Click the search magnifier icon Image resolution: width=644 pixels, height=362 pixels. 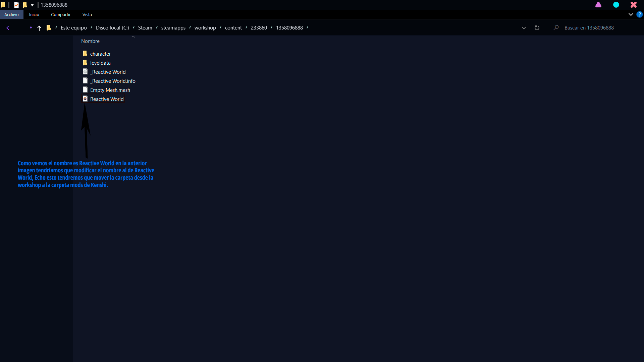coord(556,28)
